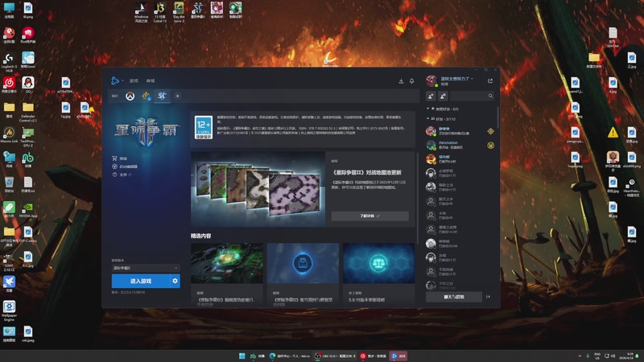Pop out the social panel icon
The height and width of the screenshot is (362, 644).
coord(490,81)
